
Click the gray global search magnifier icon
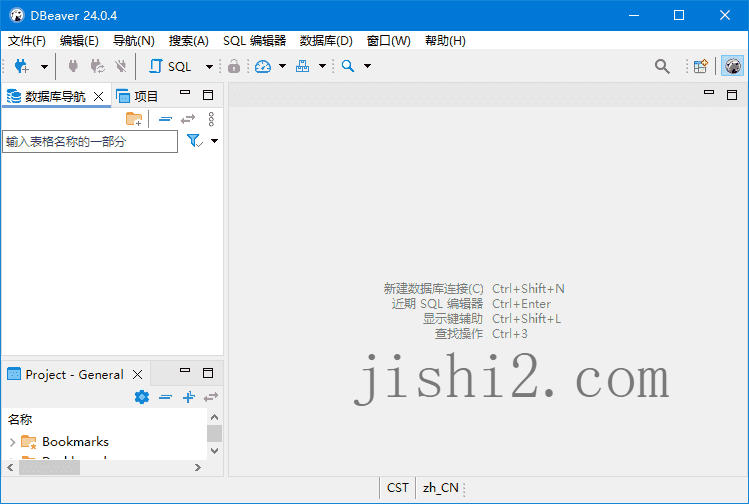pyautogui.click(x=662, y=66)
